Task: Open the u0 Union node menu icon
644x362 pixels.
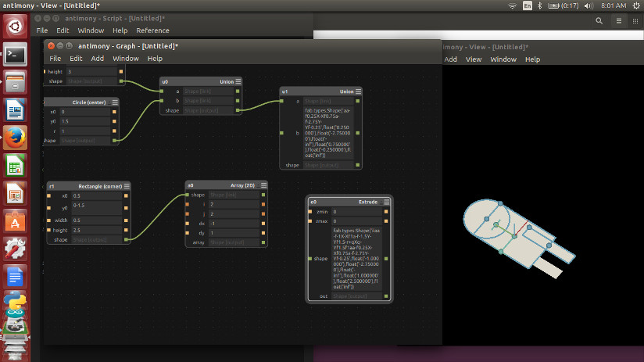Action: tap(238, 81)
